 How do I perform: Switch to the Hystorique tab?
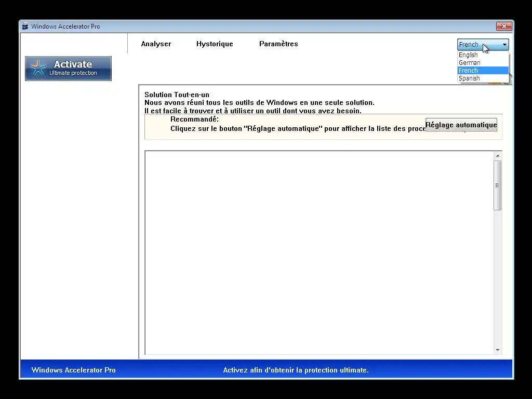215,44
